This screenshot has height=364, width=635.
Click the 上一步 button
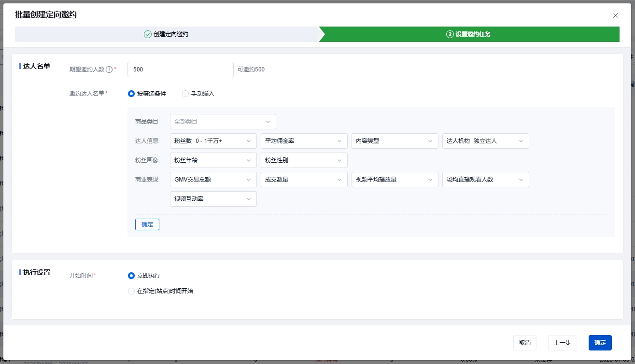[562, 343]
